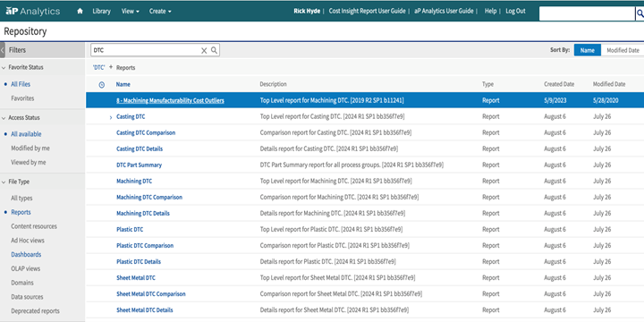Filter by Favorites
Screen dimensions: 644x322
click(x=22, y=98)
